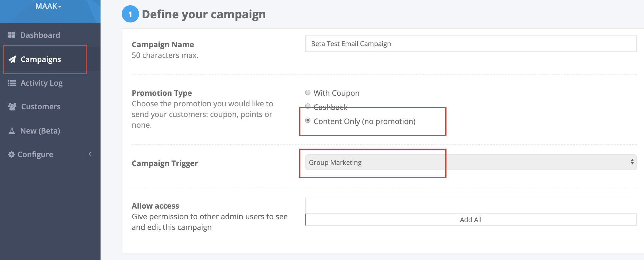This screenshot has height=260, width=644.
Task: Click the Campaign Name input field
Action: [471, 44]
